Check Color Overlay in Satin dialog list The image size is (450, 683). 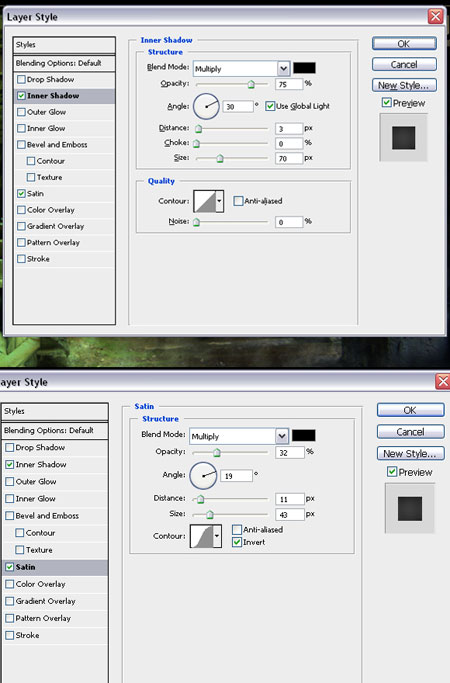[10, 584]
